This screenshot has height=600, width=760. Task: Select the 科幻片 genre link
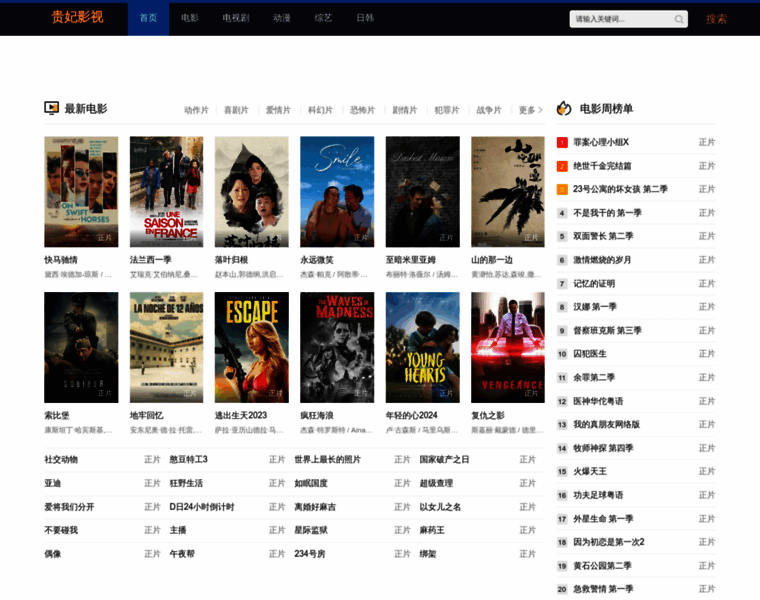(x=320, y=110)
